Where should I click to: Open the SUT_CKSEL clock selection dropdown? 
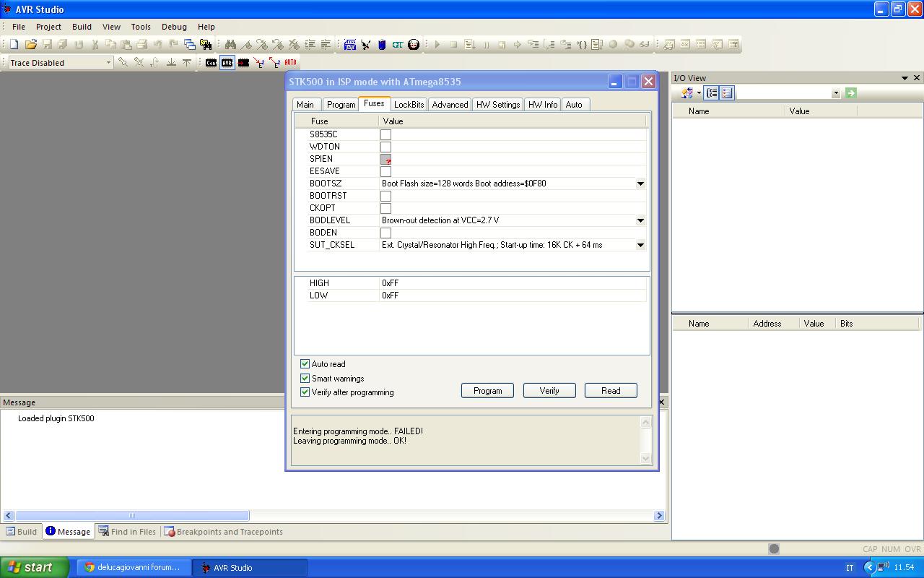click(640, 245)
